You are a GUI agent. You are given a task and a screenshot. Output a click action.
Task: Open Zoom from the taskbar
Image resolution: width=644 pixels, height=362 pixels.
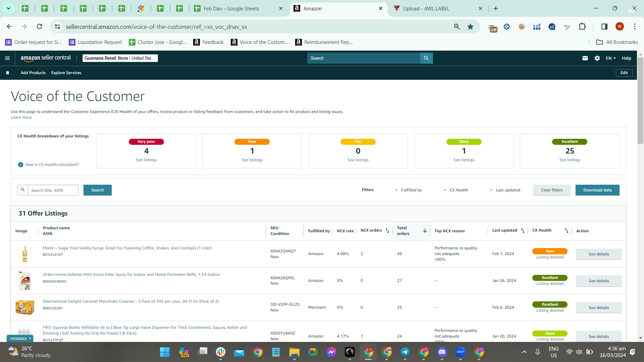(460, 352)
